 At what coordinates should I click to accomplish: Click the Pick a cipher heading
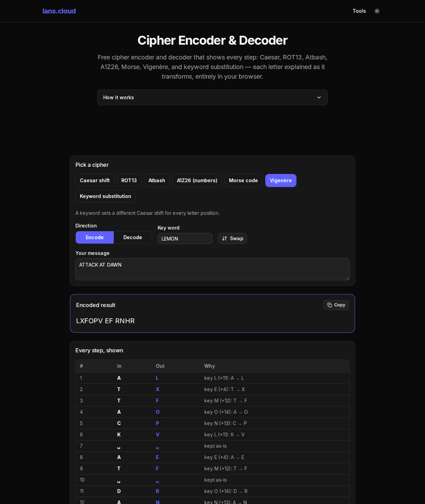pyautogui.click(x=92, y=165)
